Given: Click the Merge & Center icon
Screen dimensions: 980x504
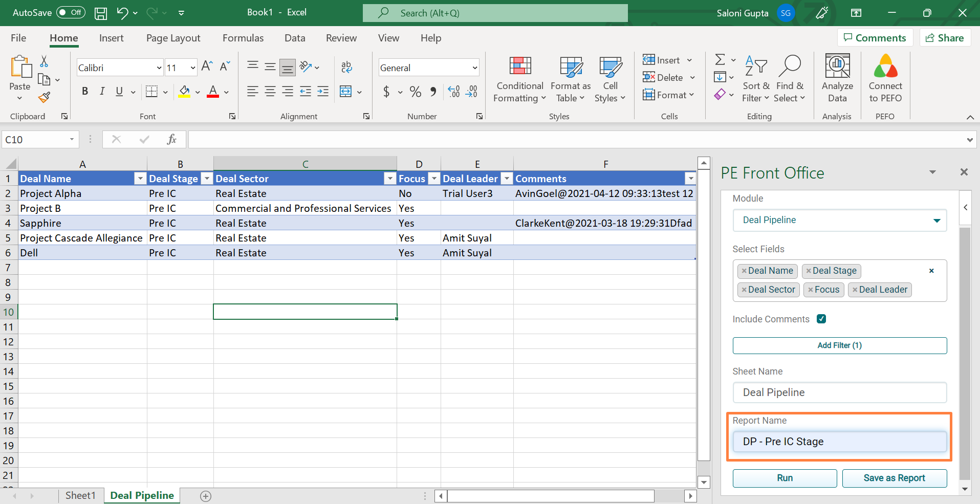Looking at the screenshot, I should tap(346, 92).
